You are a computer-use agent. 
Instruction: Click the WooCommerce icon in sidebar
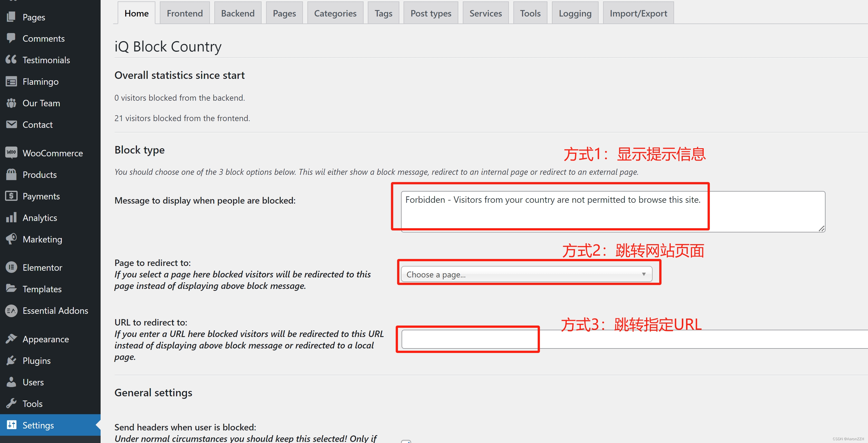tap(11, 153)
